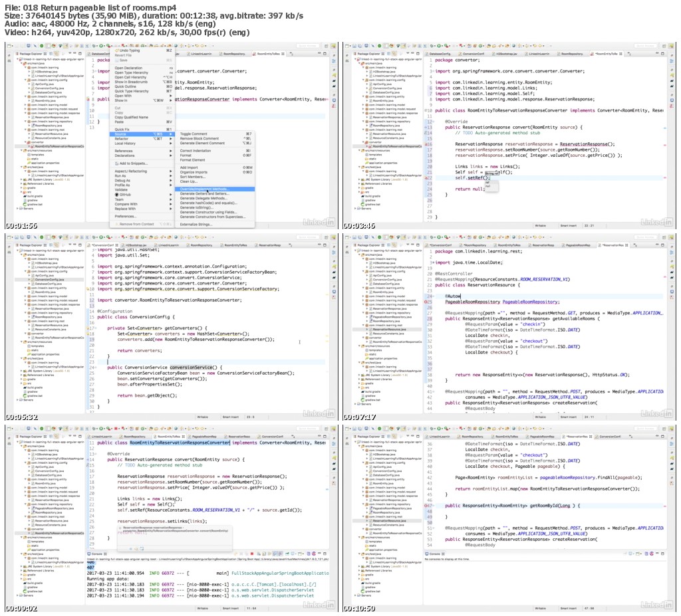Click the red Terminate square in the 00:09:02 Console toolbar
This screenshot has height=616, width=681.
252,554
